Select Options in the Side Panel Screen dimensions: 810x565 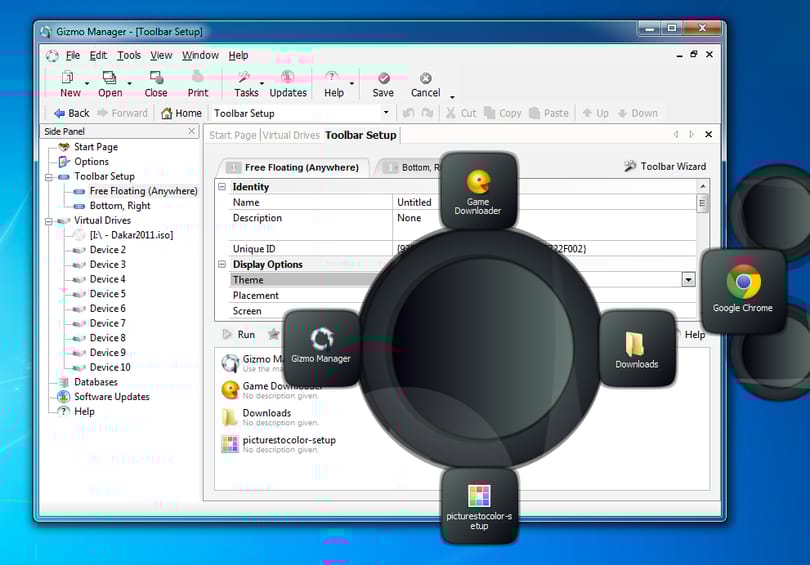(91, 162)
